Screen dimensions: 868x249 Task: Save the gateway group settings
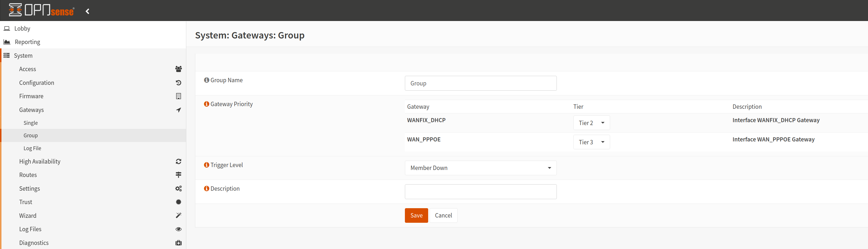click(416, 215)
